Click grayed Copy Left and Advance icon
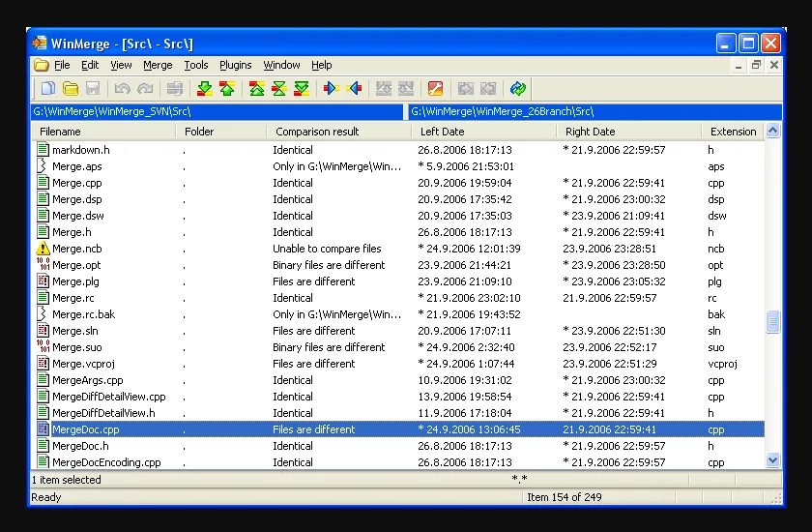The width and height of the screenshot is (812, 532). click(406, 89)
